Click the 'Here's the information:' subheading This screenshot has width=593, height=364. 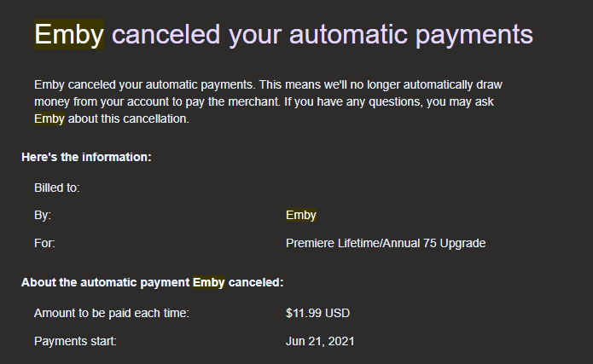(x=86, y=157)
